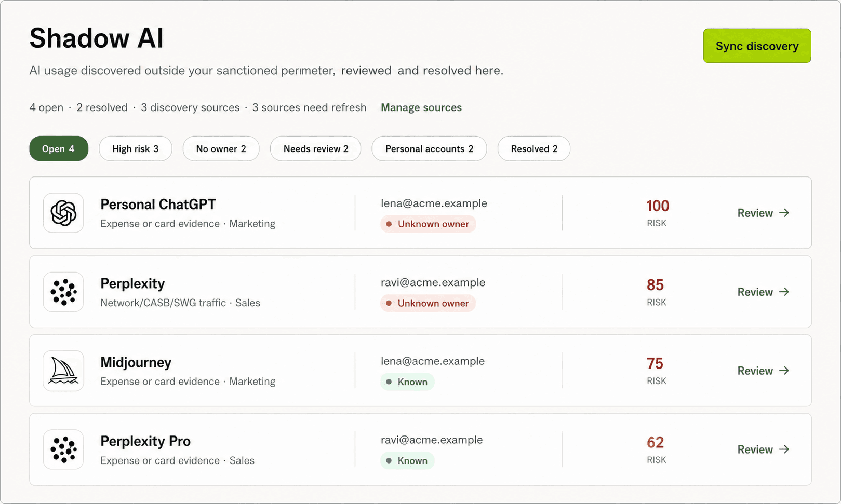Click the Sync discovery button
Image resolution: width=841 pixels, height=504 pixels.
(x=757, y=46)
